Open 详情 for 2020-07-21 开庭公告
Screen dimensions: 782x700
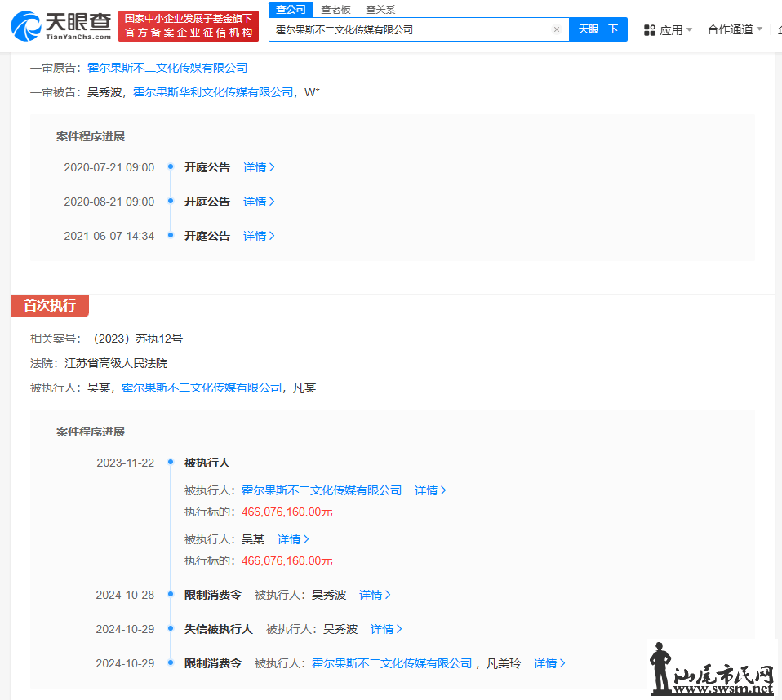point(259,167)
